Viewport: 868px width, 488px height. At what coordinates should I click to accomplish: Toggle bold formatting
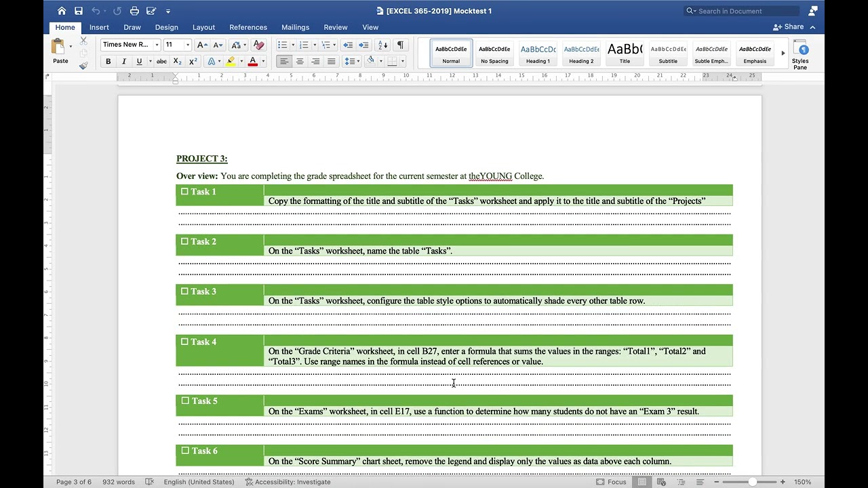(108, 62)
